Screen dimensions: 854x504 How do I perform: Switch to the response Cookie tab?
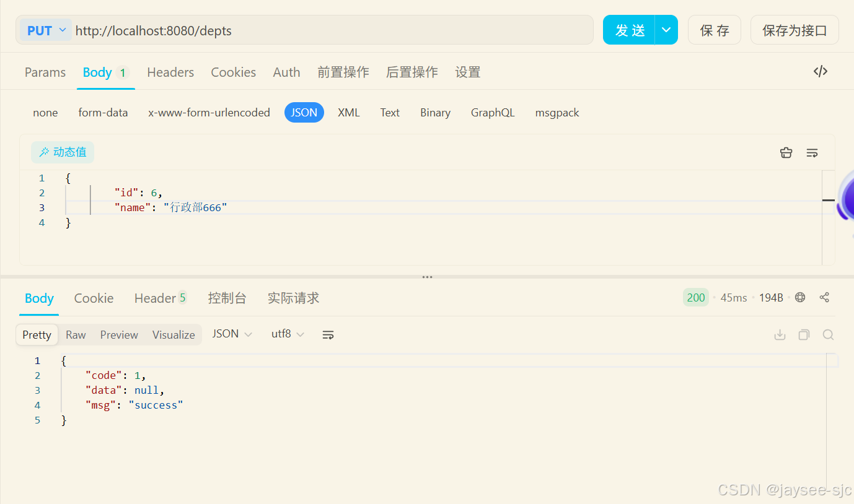94,298
